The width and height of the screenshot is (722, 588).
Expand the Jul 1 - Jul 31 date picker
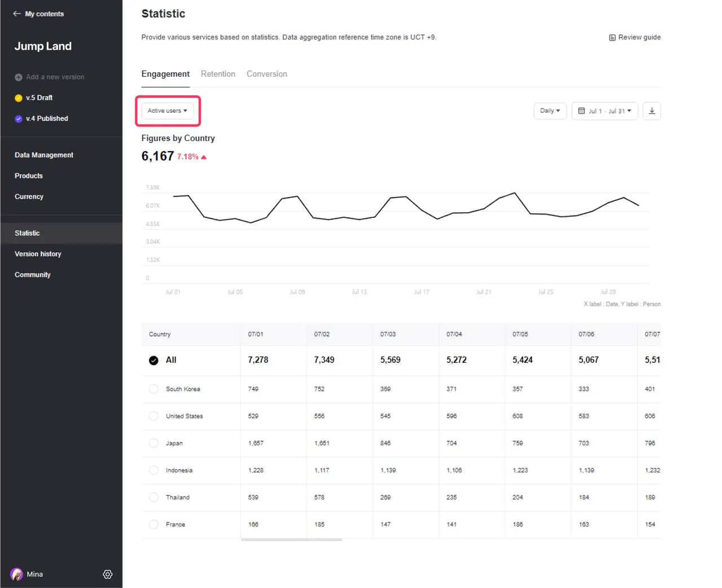coord(609,111)
